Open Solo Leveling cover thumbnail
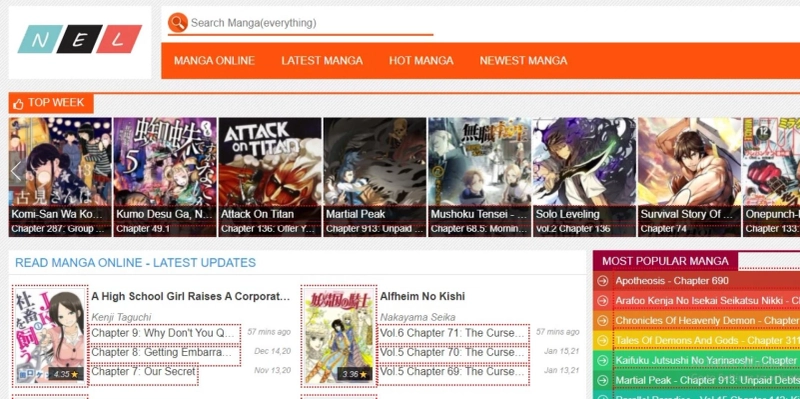Screen dimensions: 800x399 584,161
